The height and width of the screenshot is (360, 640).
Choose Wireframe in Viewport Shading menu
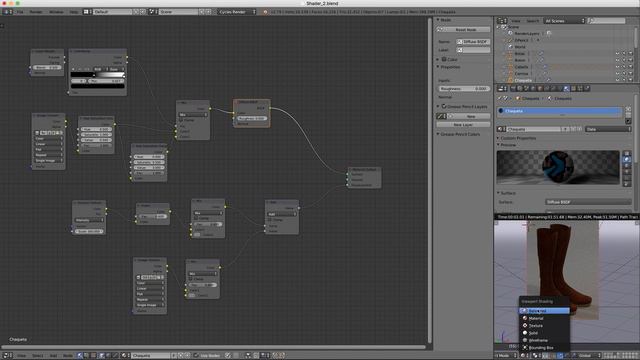(x=544, y=340)
